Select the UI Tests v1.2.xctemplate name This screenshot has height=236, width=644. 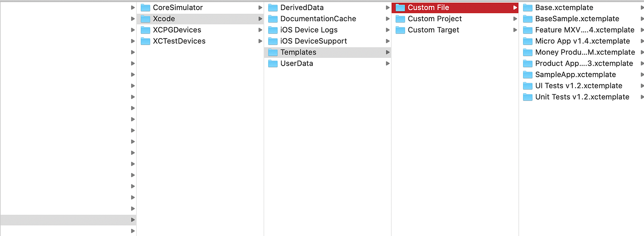pyautogui.click(x=579, y=86)
